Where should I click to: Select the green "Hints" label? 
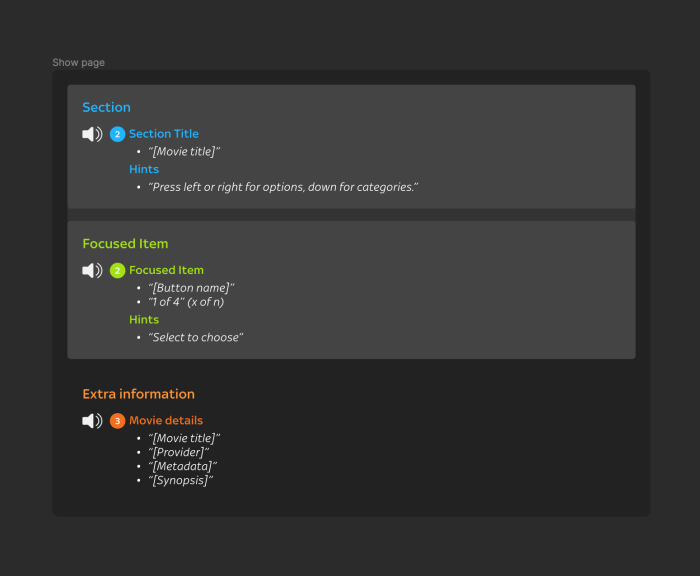[x=143, y=320]
